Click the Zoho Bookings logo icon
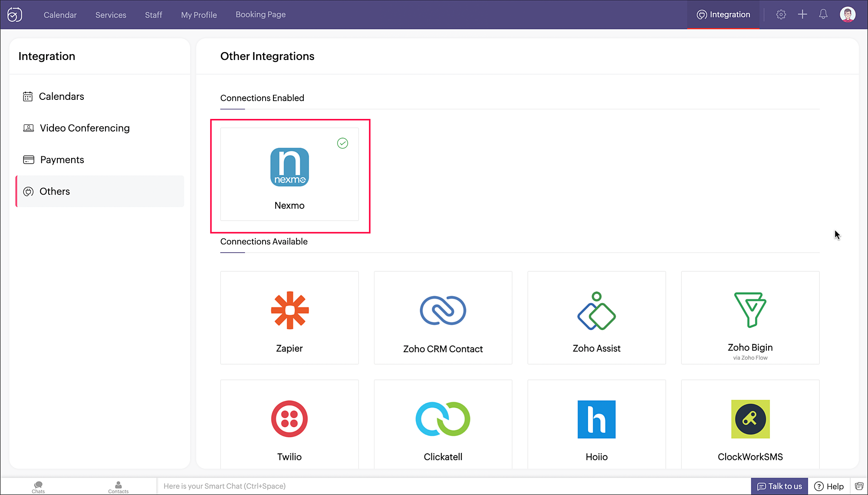 [15, 15]
